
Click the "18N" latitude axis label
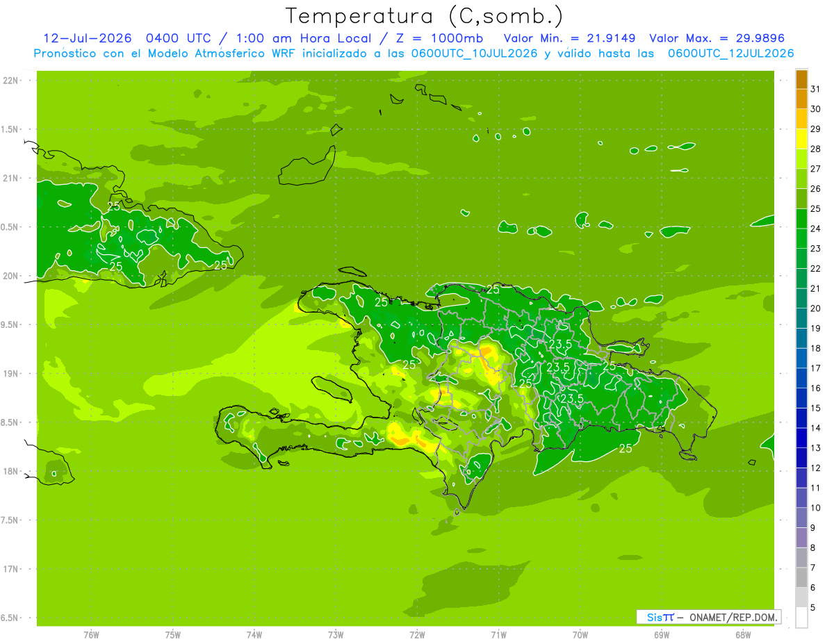11,472
